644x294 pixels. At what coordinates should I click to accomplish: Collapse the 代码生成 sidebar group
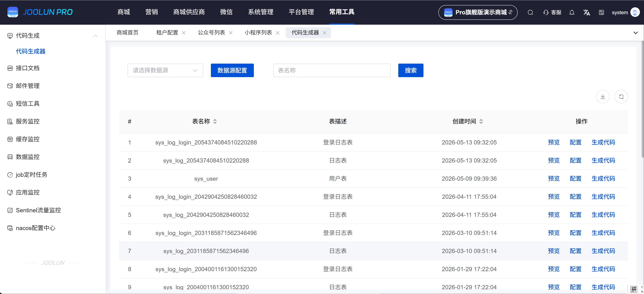[x=95, y=36]
